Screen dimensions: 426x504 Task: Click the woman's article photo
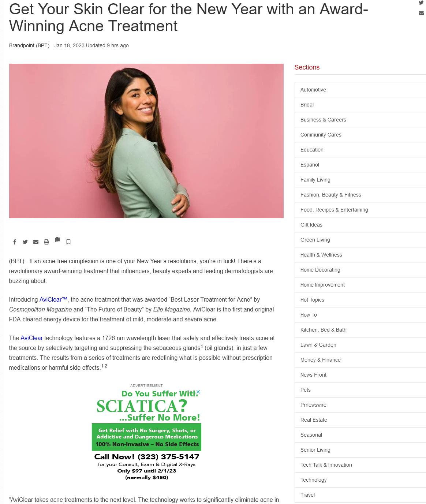[x=146, y=141]
